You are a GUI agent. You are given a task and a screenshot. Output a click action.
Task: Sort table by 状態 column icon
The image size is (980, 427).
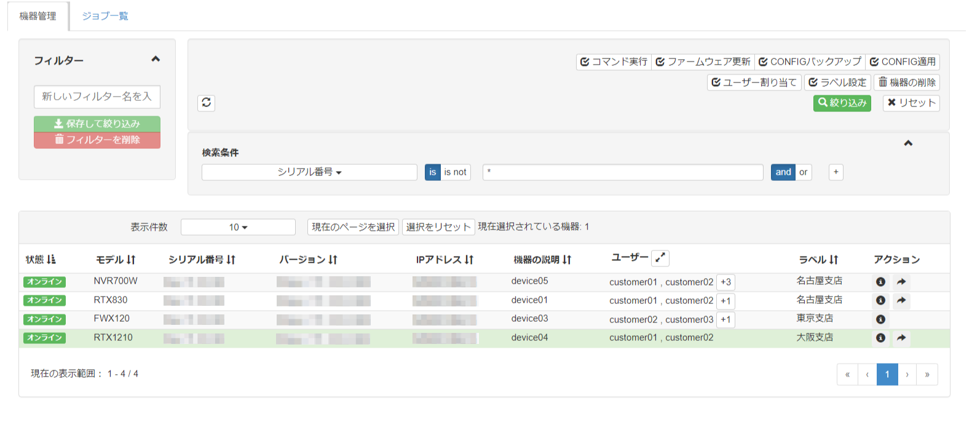tap(51, 260)
